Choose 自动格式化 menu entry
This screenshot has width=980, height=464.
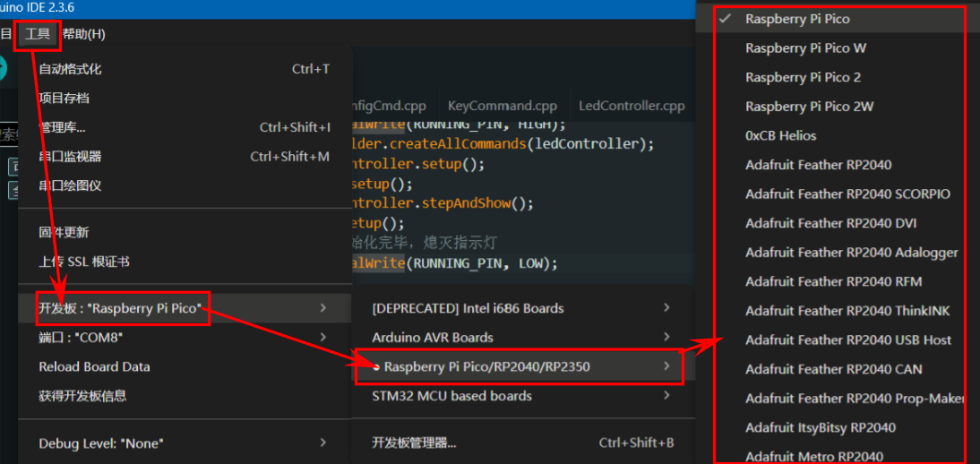click(185, 69)
